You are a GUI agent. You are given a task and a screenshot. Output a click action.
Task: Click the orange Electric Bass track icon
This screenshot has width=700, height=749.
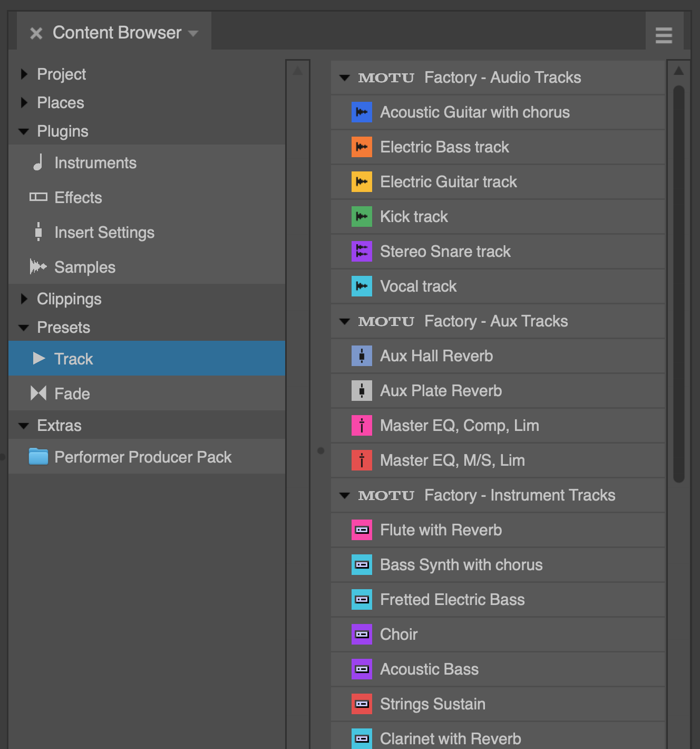362,147
